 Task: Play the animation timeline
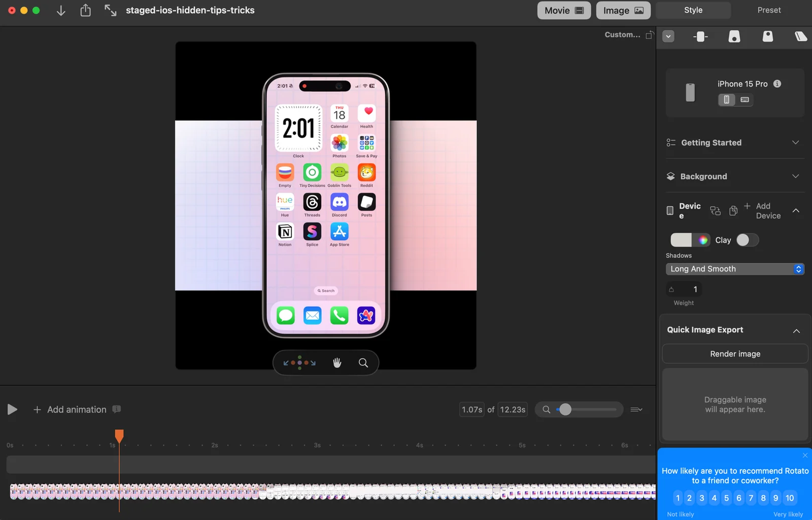click(x=12, y=409)
